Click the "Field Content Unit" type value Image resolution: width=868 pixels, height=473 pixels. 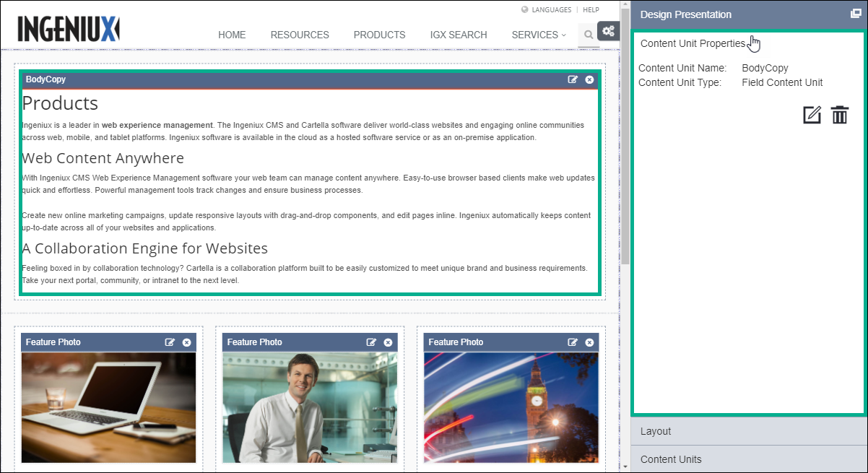782,82
